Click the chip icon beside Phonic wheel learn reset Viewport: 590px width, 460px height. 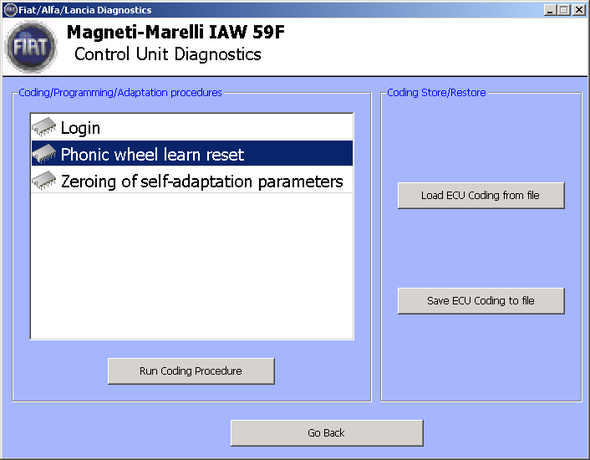click(44, 153)
